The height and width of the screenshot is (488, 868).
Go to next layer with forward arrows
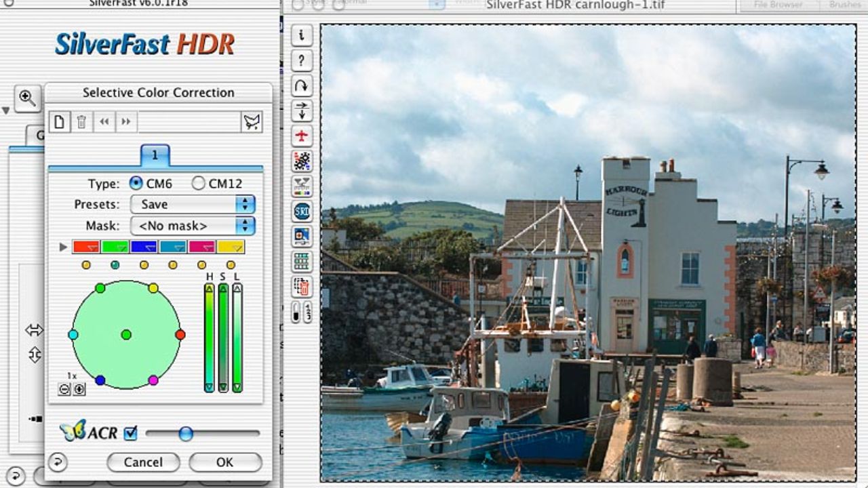click(125, 122)
